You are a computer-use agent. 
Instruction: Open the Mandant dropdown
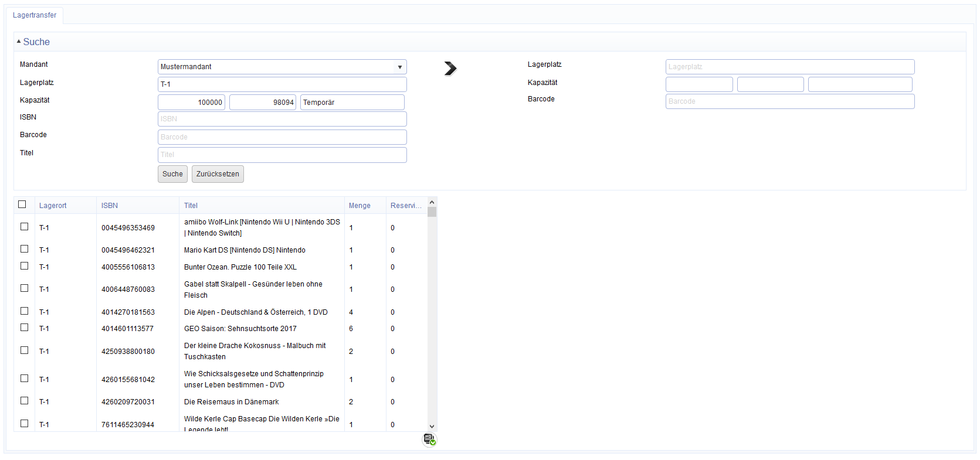coord(282,67)
